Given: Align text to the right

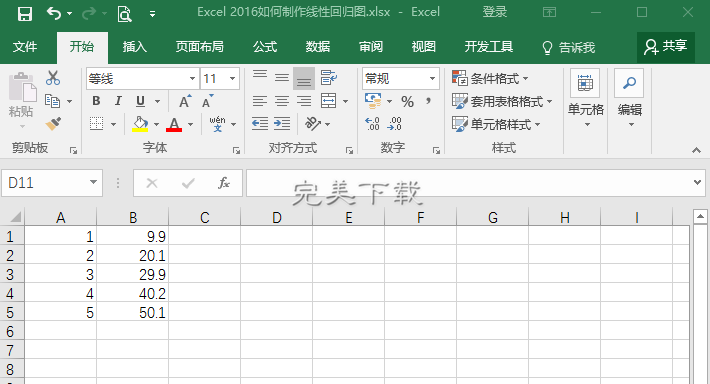Looking at the screenshot, I should tap(304, 101).
